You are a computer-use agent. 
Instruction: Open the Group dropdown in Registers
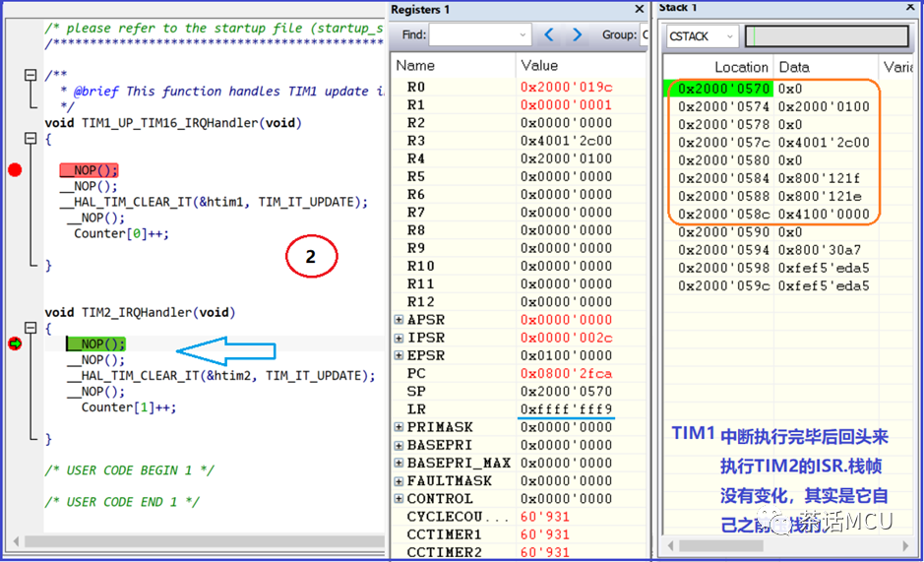click(644, 34)
